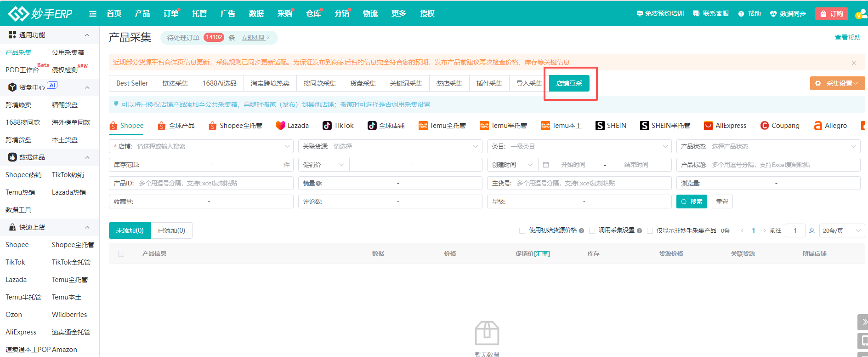
Task: Select the AliExpress platform icon
Action: tap(709, 126)
